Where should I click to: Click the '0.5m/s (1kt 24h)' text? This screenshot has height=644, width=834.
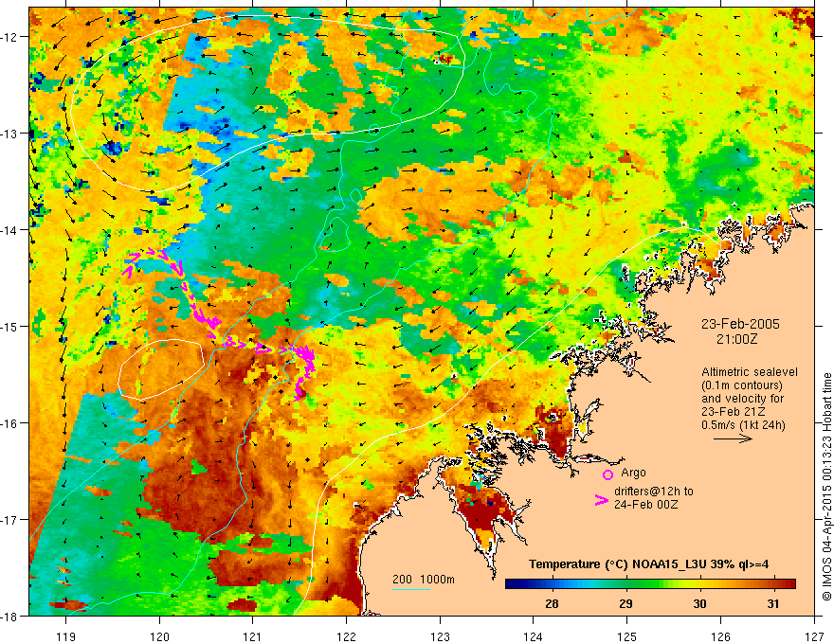coord(743,424)
